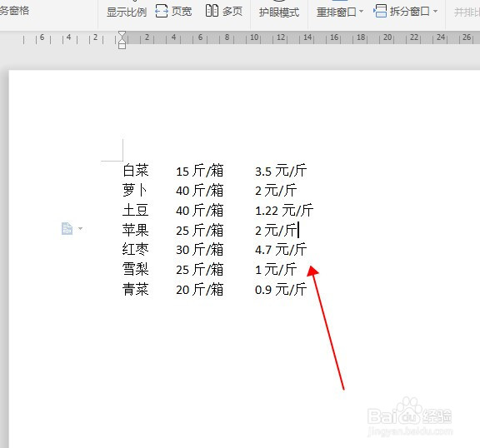Click the word 红枣
The image size is (480, 448).
tap(136, 250)
